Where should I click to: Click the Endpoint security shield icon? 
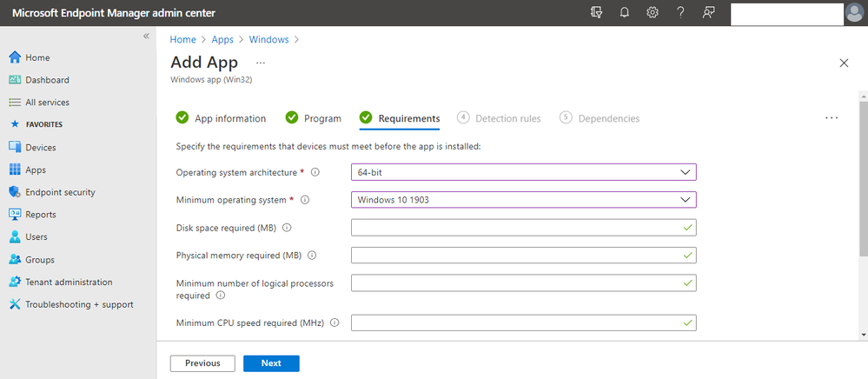pos(15,192)
